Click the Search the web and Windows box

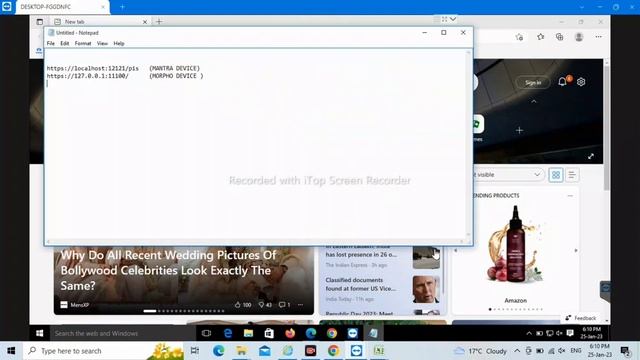(x=122, y=333)
